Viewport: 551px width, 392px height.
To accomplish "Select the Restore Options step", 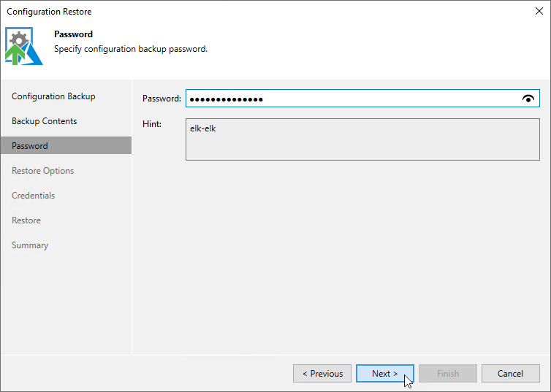I will 43,171.
